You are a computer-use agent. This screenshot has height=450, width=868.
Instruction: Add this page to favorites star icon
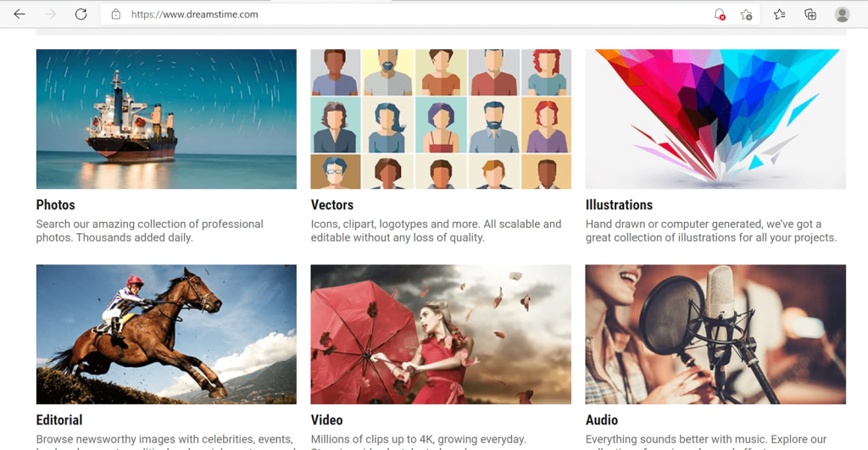click(746, 14)
